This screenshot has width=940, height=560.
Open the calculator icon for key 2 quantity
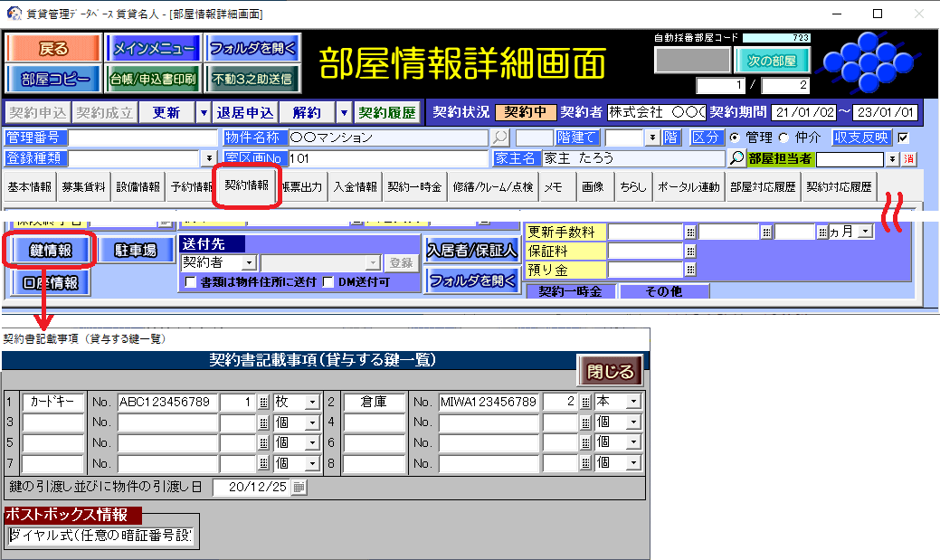pyautogui.click(x=586, y=402)
